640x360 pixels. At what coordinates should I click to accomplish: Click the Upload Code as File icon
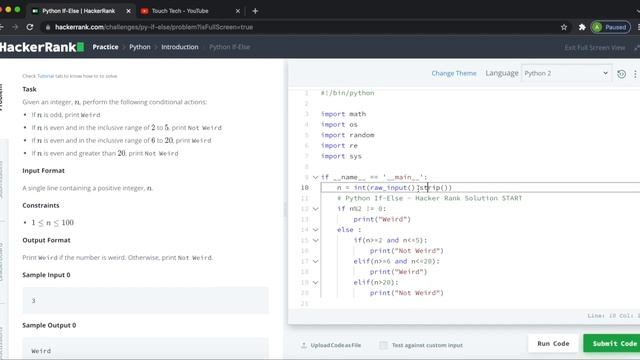point(304,345)
